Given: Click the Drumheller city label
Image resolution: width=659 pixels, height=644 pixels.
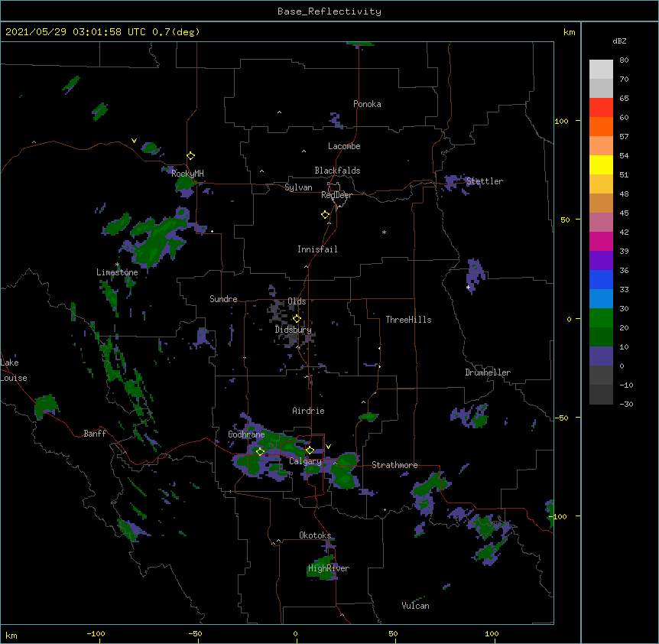Looking at the screenshot, I should pyautogui.click(x=488, y=372).
